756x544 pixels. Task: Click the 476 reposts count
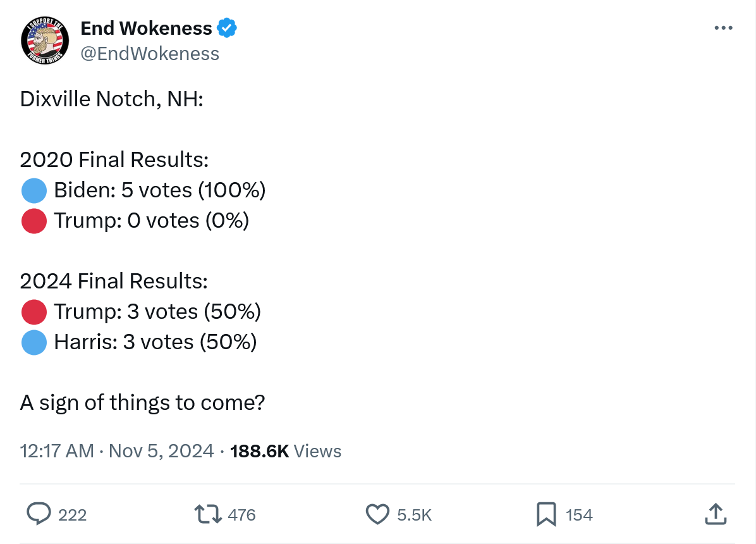[241, 515]
